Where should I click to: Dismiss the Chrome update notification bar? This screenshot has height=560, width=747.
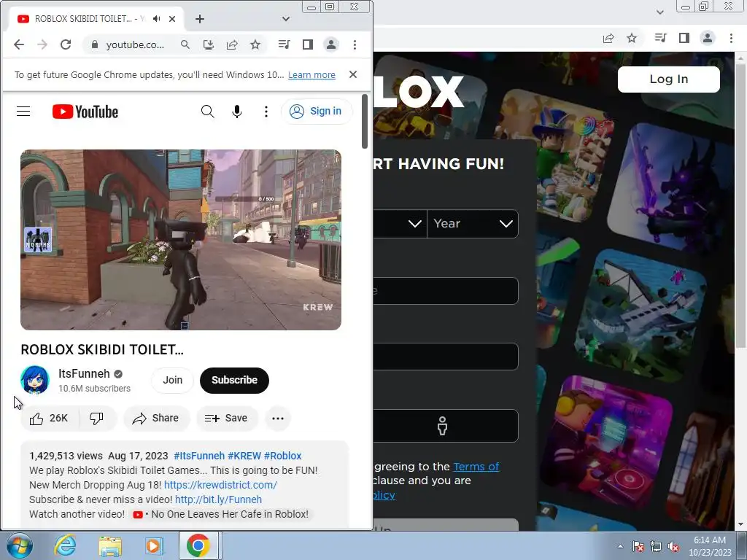(x=353, y=74)
